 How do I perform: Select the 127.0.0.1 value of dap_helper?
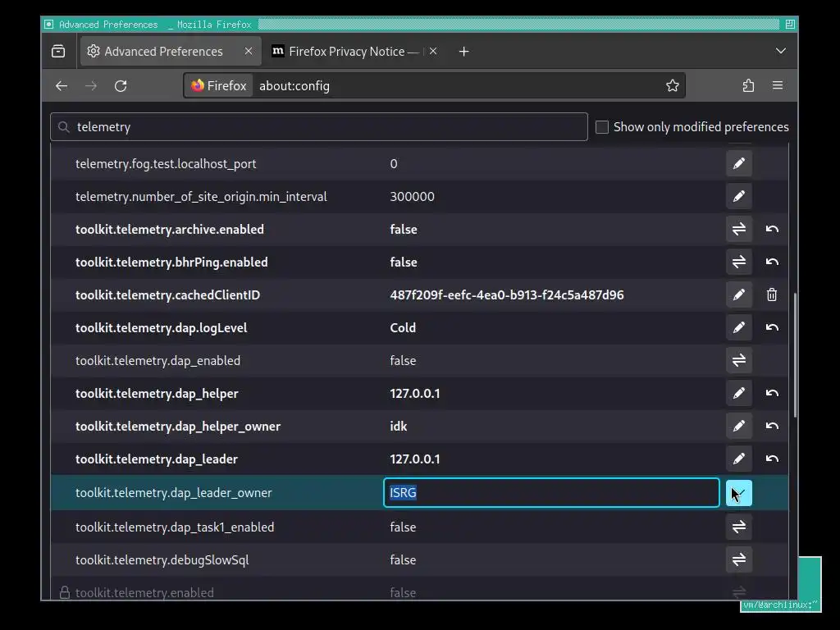point(414,394)
